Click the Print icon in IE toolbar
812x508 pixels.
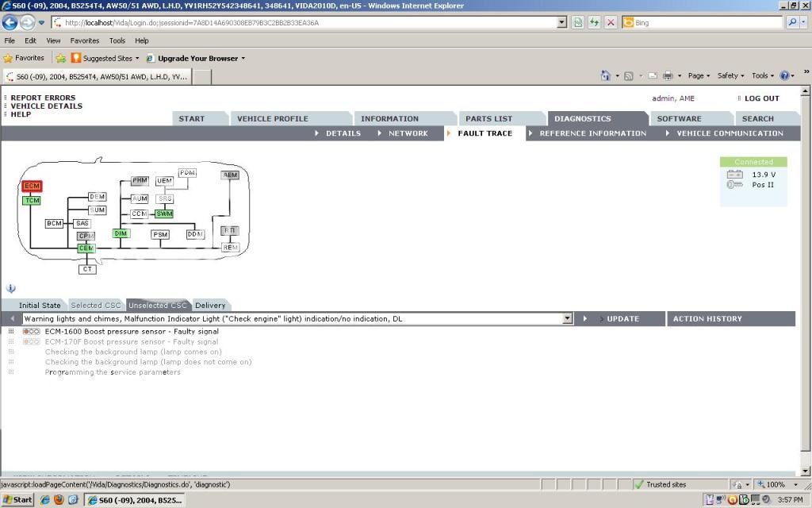point(667,75)
